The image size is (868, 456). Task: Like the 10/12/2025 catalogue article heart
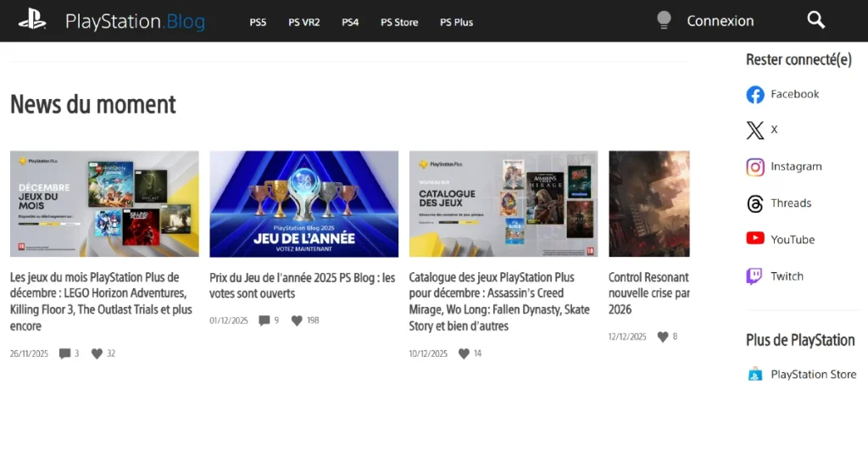(464, 353)
